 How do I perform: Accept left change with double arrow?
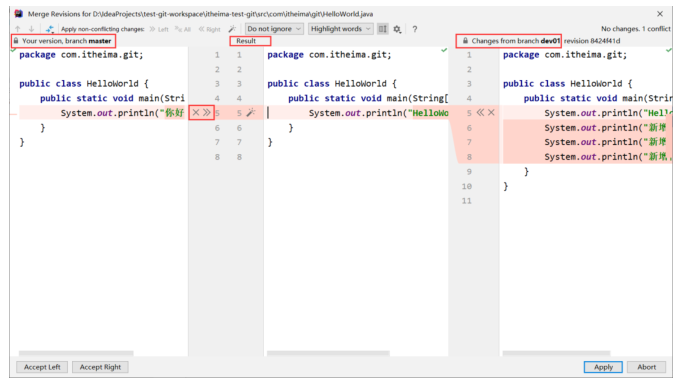(206, 112)
